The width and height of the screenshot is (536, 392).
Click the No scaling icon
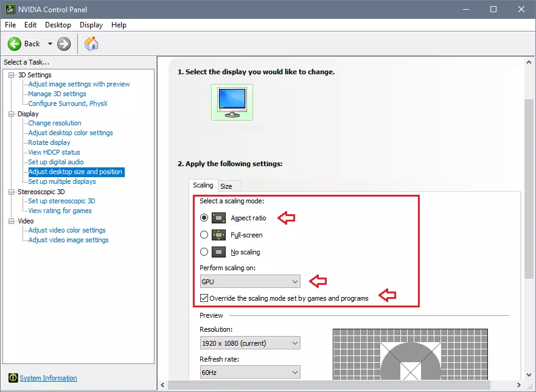219,252
